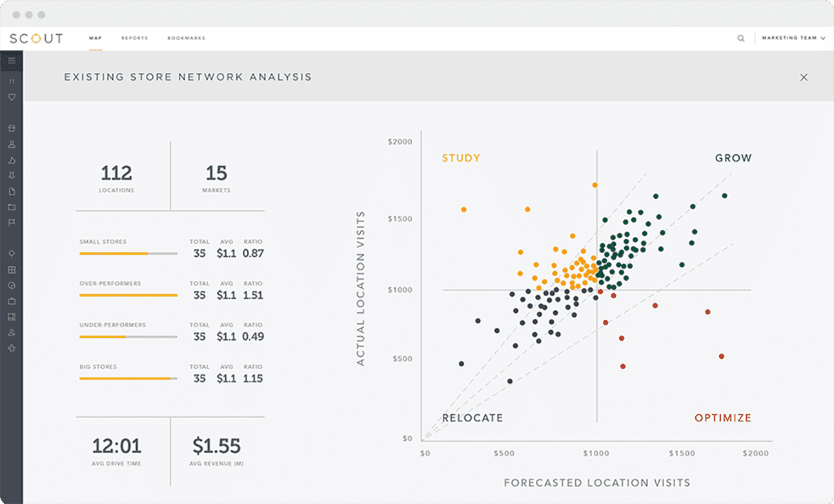Click the Over-Performers progress bar
The height and width of the screenshot is (504, 834).
pos(128,295)
